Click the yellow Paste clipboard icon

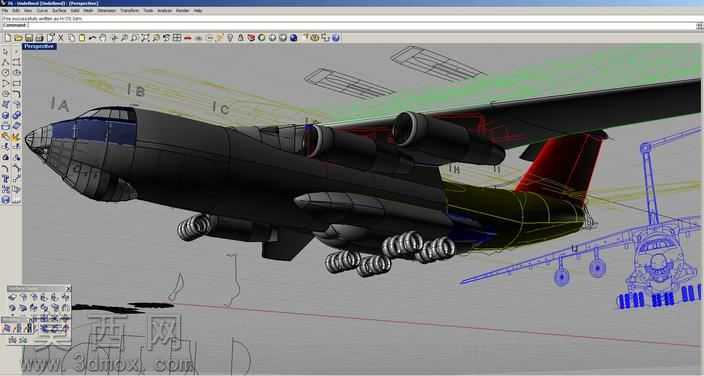coord(82,38)
